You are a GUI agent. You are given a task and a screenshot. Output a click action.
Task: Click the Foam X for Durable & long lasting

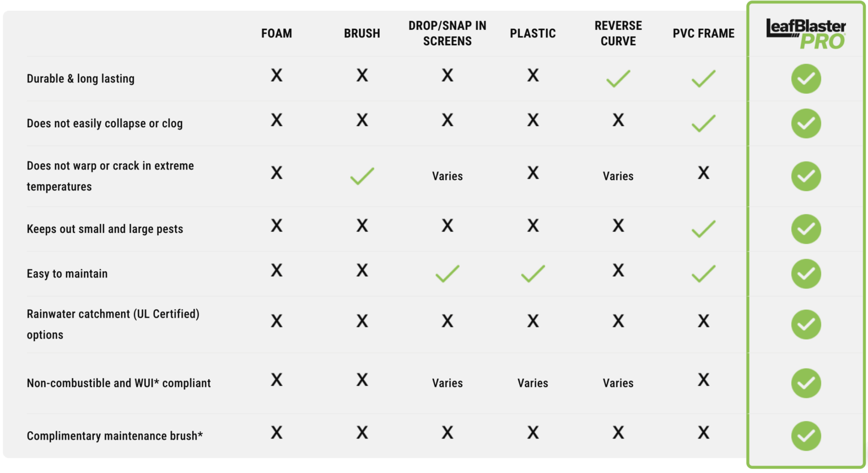coord(276,76)
